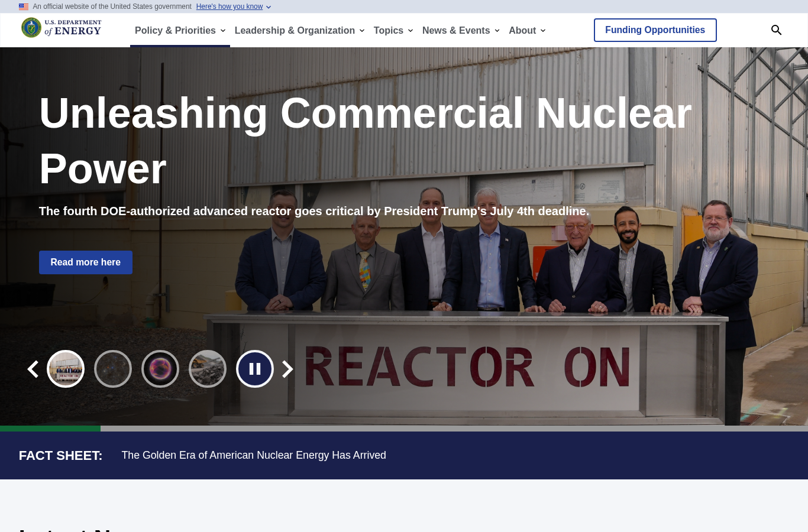Advance to next slide arrow
This screenshot has height=532, width=808.
pos(287,369)
